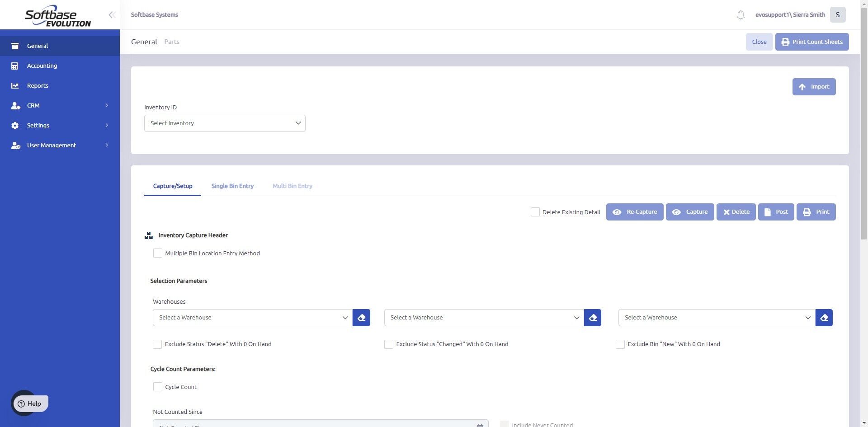Collapse the sidebar with the double-chevron icon
This screenshot has height=427, width=868.
[x=112, y=15]
